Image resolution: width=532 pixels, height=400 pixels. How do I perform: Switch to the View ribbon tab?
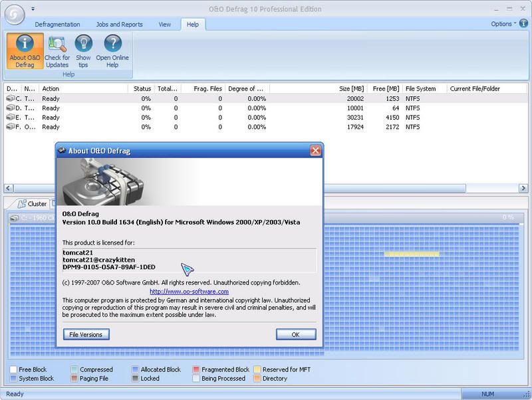[x=164, y=25]
